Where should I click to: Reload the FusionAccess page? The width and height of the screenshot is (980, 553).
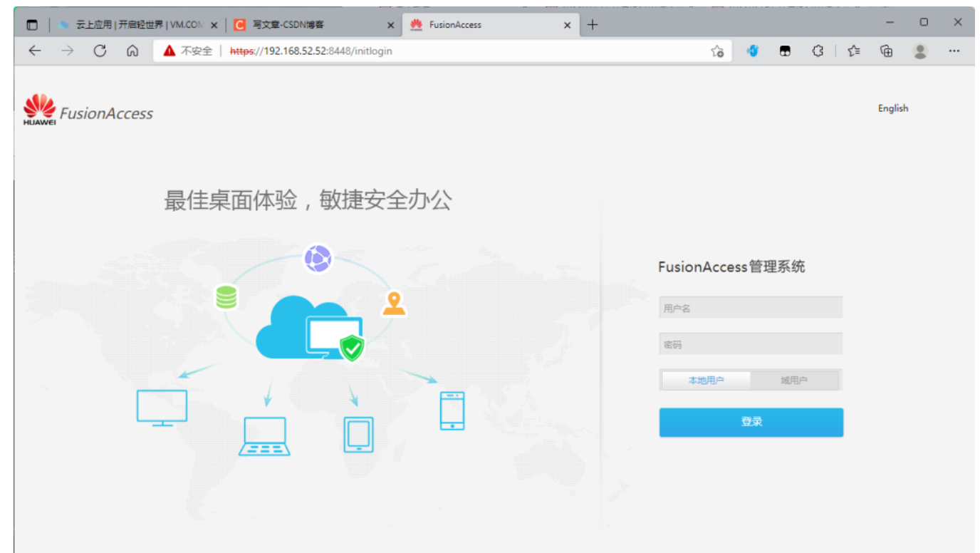click(x=100, y=51)
